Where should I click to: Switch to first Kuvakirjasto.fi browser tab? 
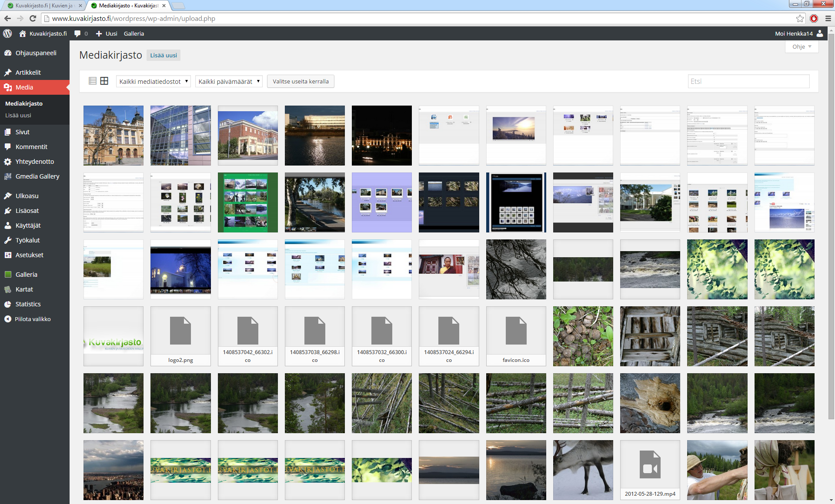click(43, 6)
